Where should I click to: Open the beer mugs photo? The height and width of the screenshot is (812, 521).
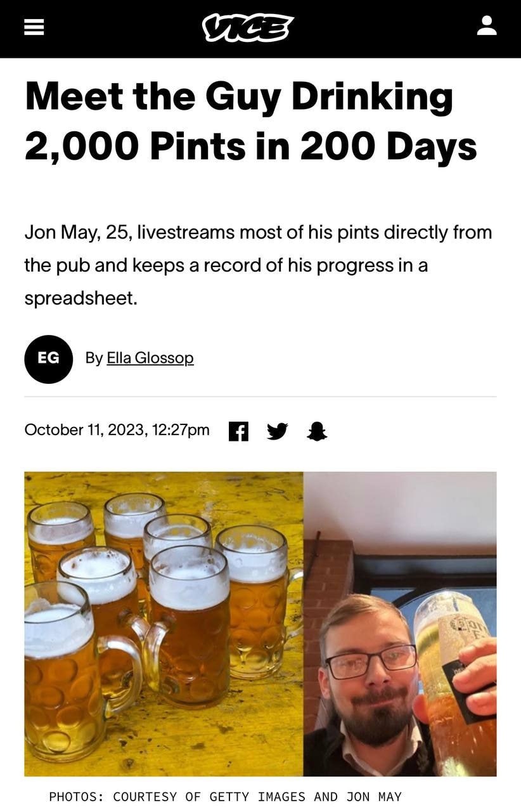pyautogui.click(x=164, y=624)
